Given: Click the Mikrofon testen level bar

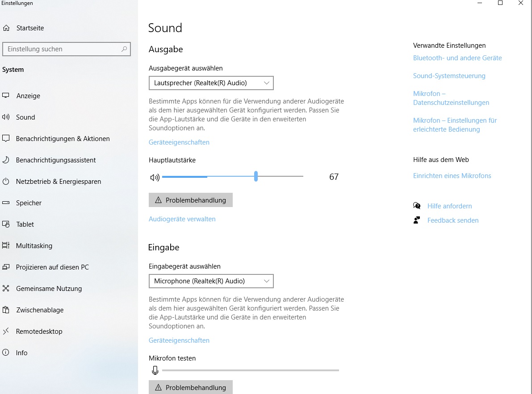Looking at the screenshot, I should pyautogui.click(x=251, y=370).
